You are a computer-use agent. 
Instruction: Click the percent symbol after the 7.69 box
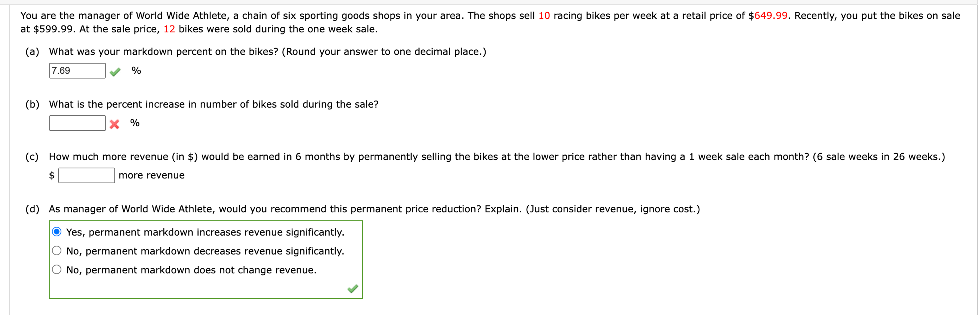click(x=136, y=71)
